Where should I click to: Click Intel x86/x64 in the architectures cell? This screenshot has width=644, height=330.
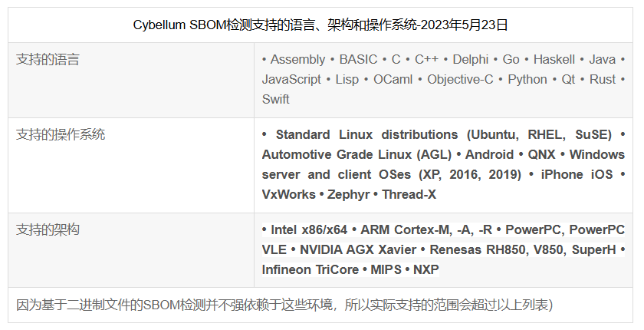pos(309,229)
